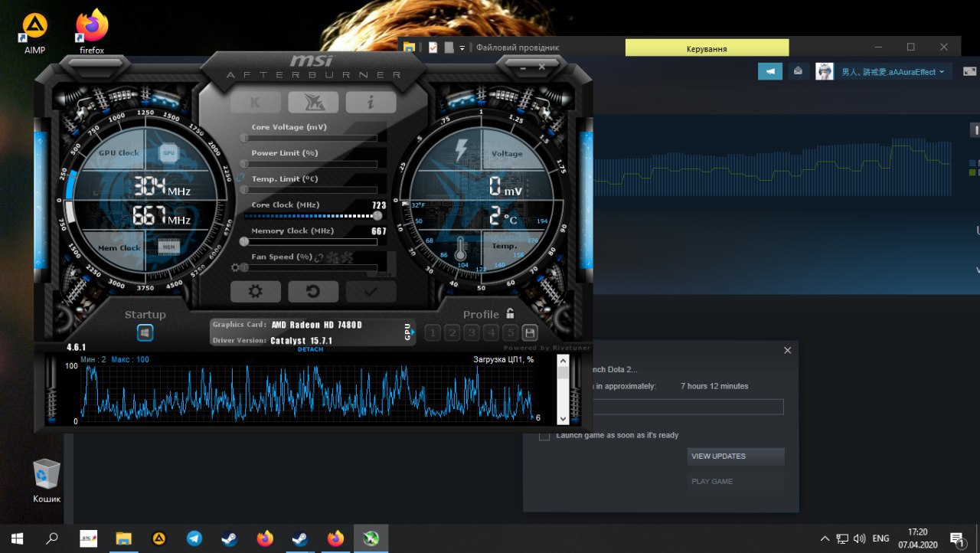Click File Explorer quick access properties icon
The height and width of the screenshot is (553, 980).
click(x=433, y=47)
